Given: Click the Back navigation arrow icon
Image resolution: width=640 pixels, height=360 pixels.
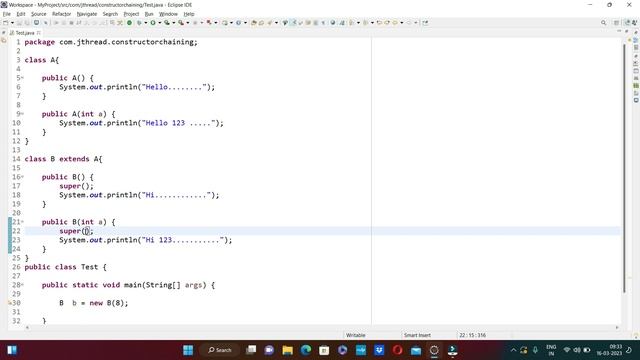Looking at the screenshot, I should click(395, 23).
